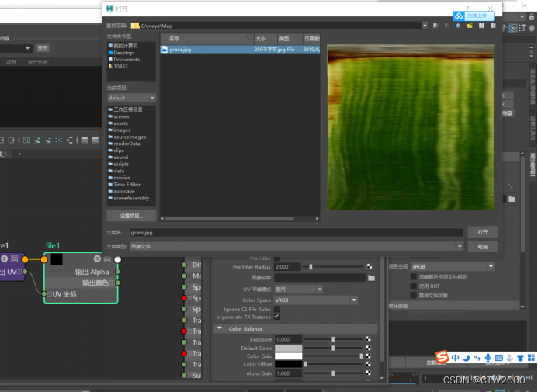
Task: Click view-mode bars icon on file1 node
Action: pyautogui.click(x=107, y=259)
